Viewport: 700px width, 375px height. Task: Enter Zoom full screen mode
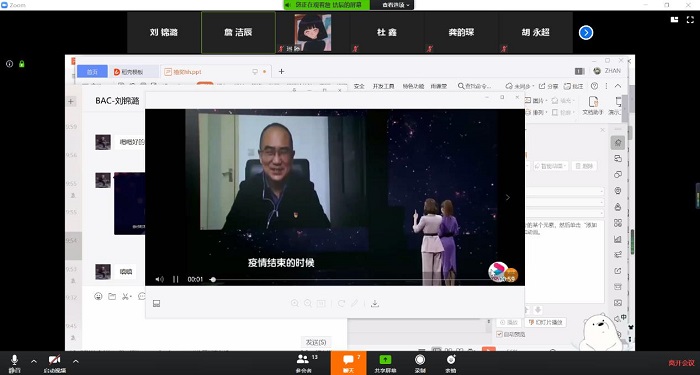[x=690, y=20]
